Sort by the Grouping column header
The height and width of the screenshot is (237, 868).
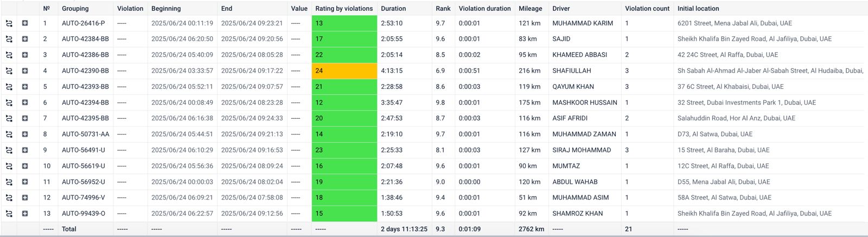[75, 8]
